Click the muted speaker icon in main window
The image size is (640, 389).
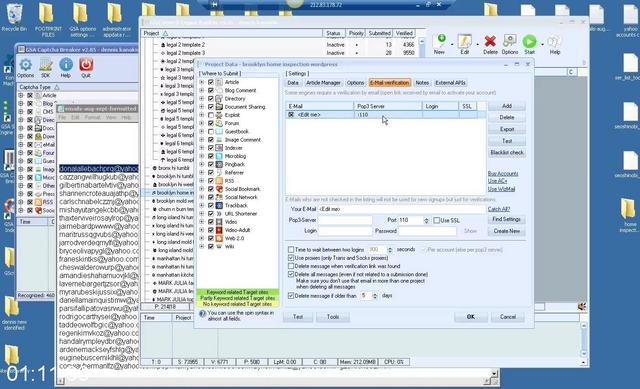[582, 307]
